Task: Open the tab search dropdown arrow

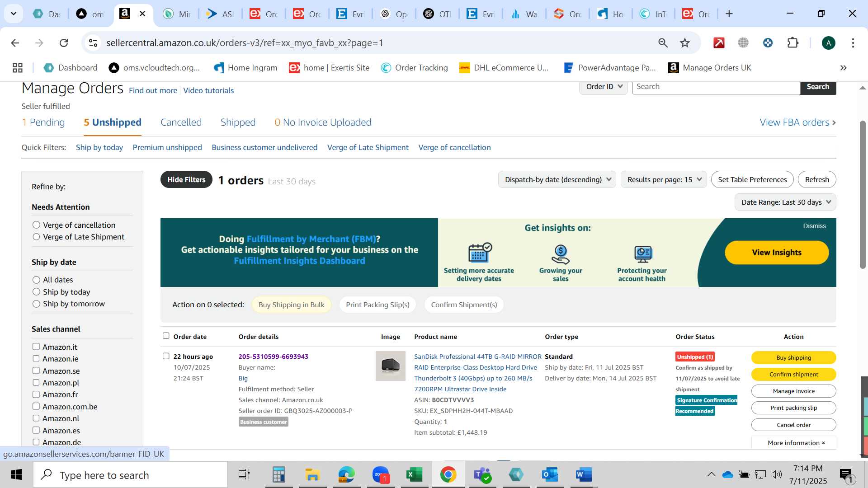Action: tap(14, 14)
